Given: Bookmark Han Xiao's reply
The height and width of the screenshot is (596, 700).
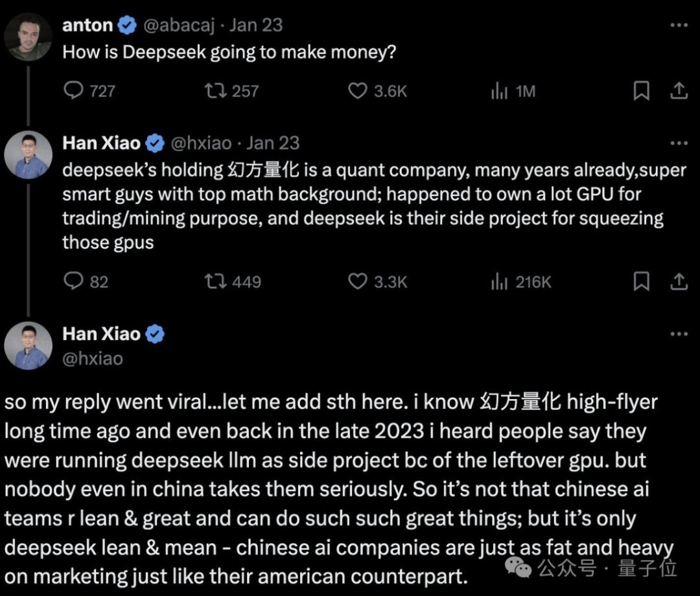Looking at the screenshot, I should pos(641,281).
